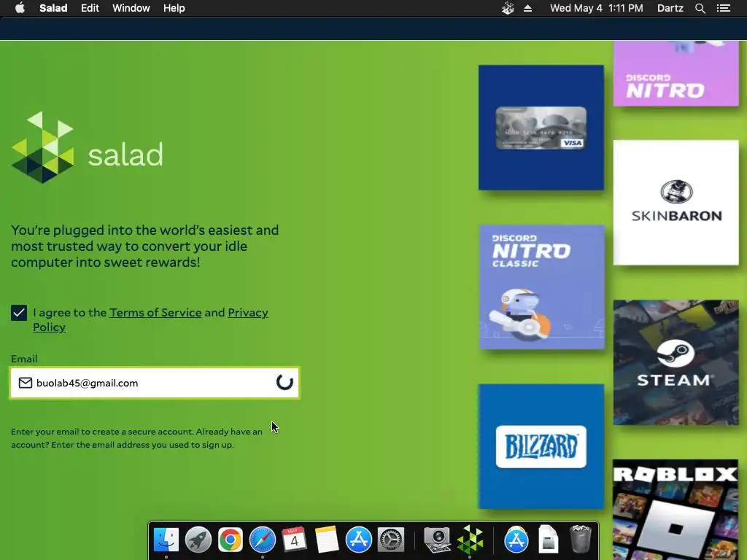Click the "Email" field label

[x=24, y=359]
